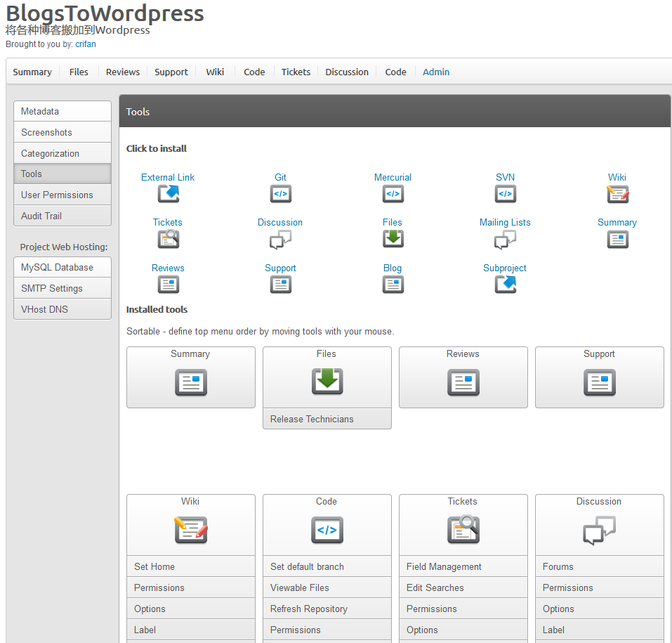Open the Tickets top tab
Image resolution: width=672 pixels, height=643 pixels.
click(296, 72)
